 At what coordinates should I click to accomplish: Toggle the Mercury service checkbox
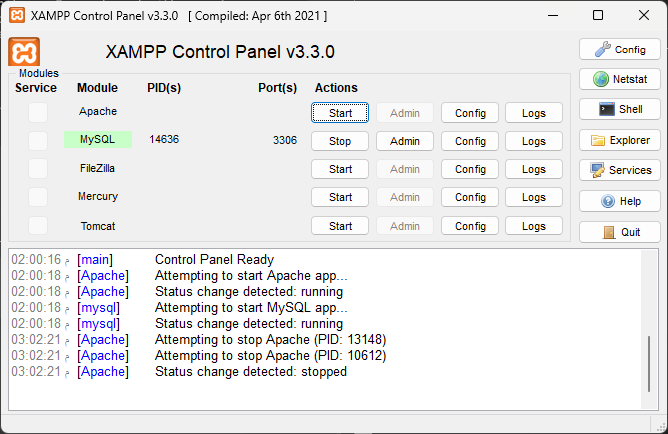click(38, 197)
